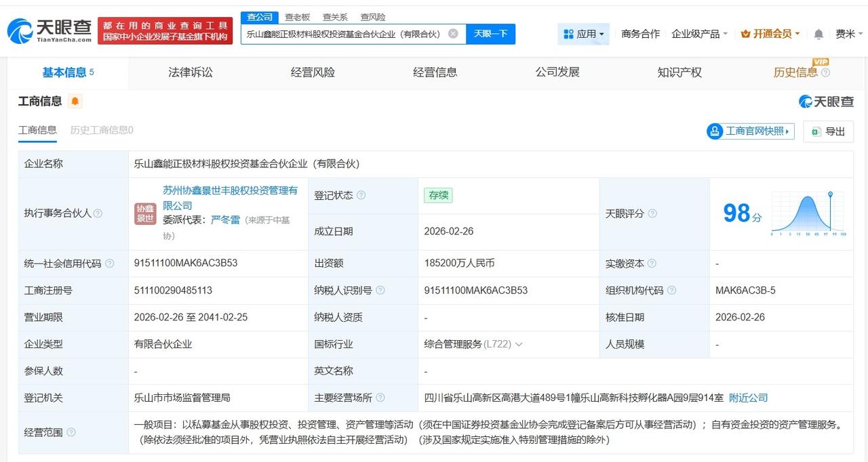Open notifications bell in the header
Screen dimensions: 868x462
[x=818, y=34]
